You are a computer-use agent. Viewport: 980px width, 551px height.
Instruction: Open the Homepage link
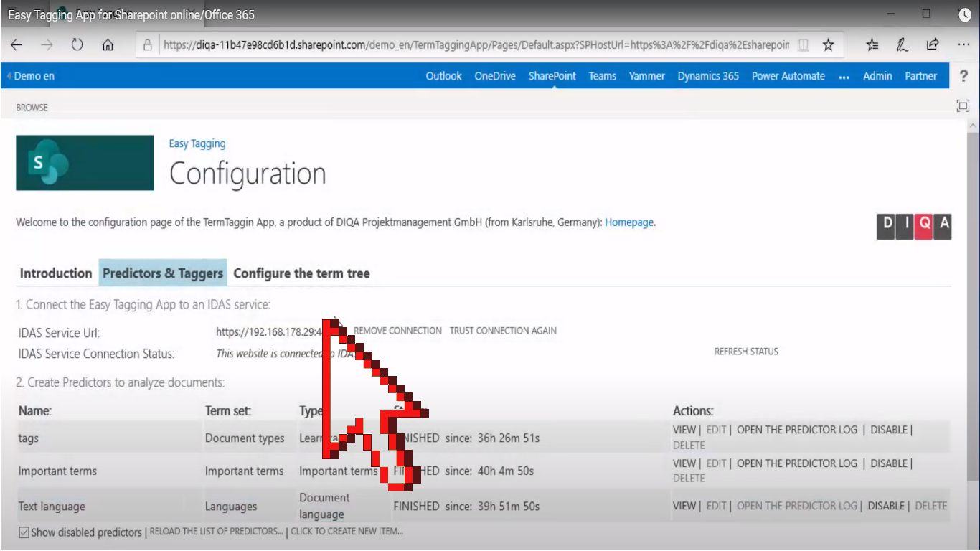tap(629, 222)
